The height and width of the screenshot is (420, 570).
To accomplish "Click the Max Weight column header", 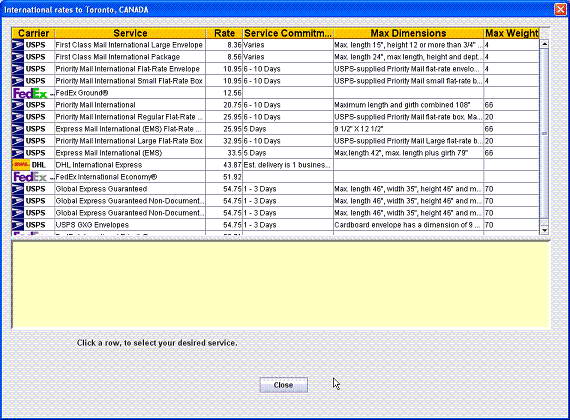I will click(x=511, y=33).
